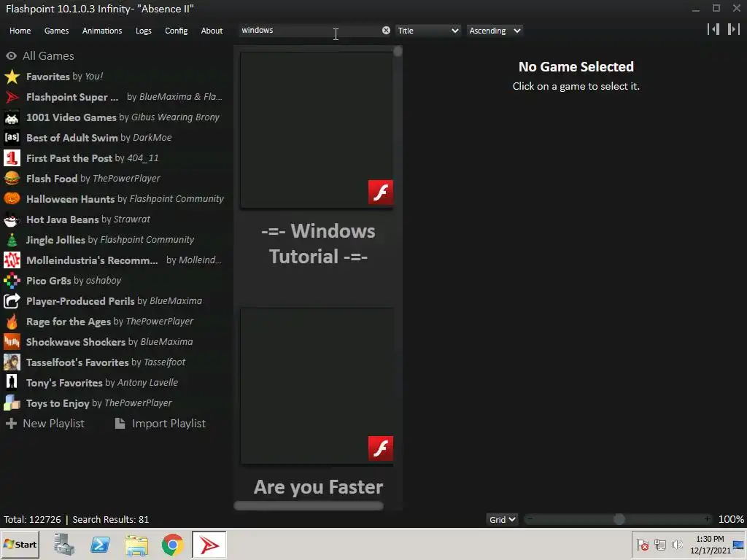Click the 'Search Results: 81' status text
This screenshot has width=747, height=560.
coord(111,519)
